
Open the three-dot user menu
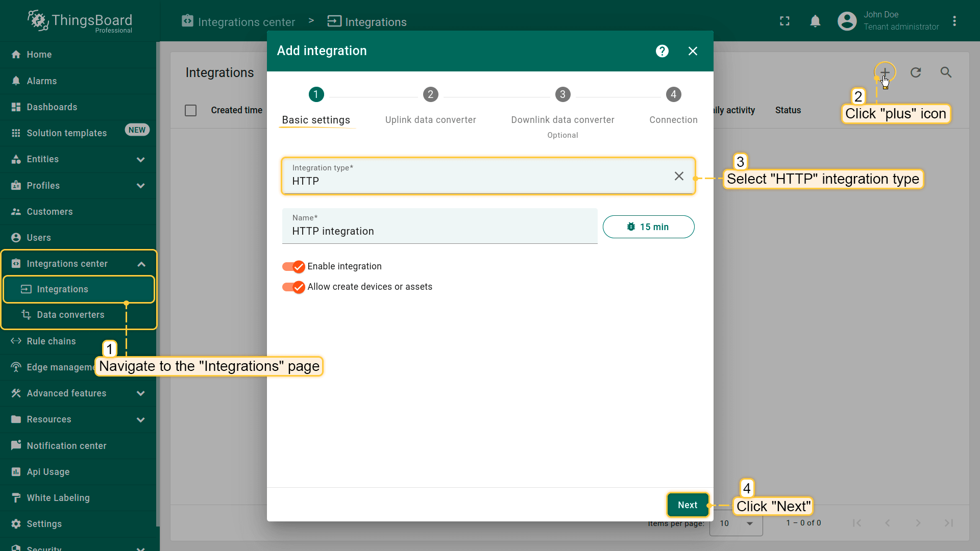point(954,21)
